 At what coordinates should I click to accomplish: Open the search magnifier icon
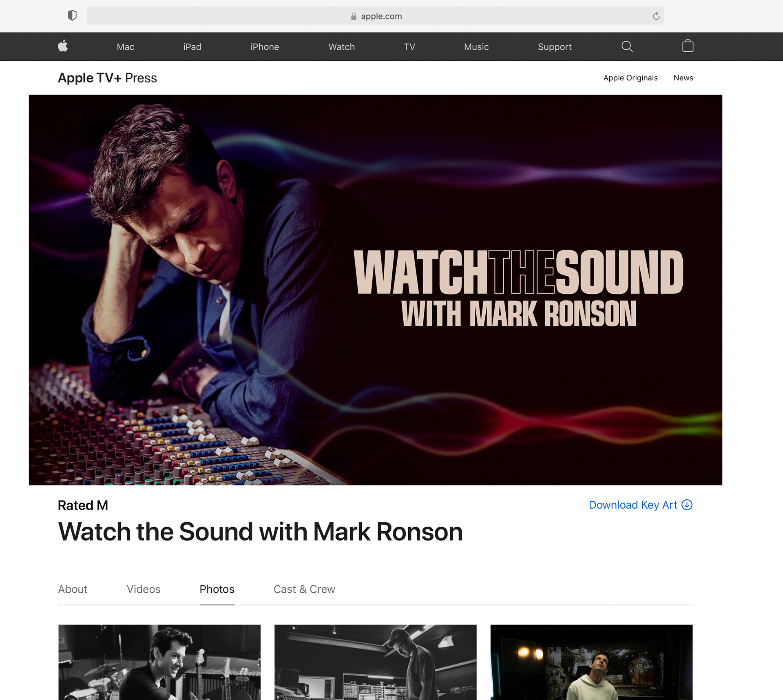627,47
